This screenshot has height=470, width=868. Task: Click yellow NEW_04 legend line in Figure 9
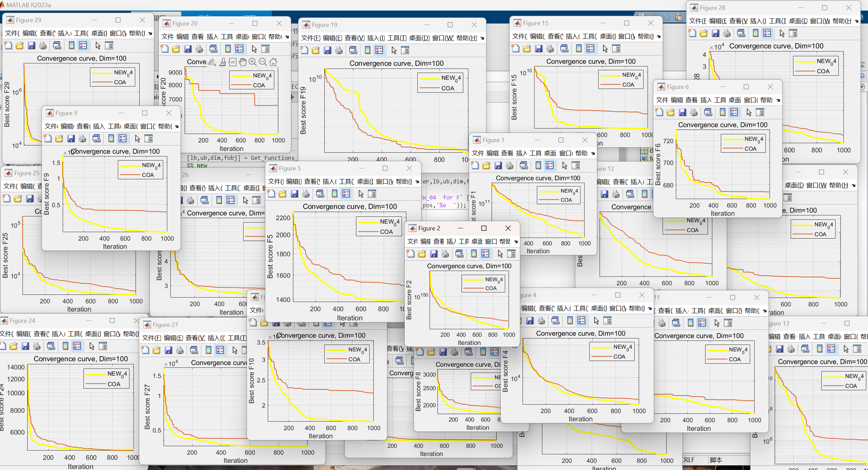130,166
